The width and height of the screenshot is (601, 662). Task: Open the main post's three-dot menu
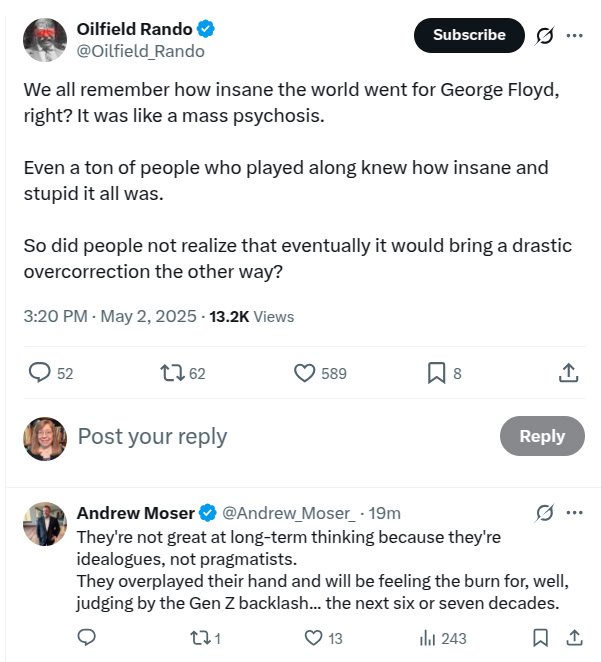coord(574,35)
